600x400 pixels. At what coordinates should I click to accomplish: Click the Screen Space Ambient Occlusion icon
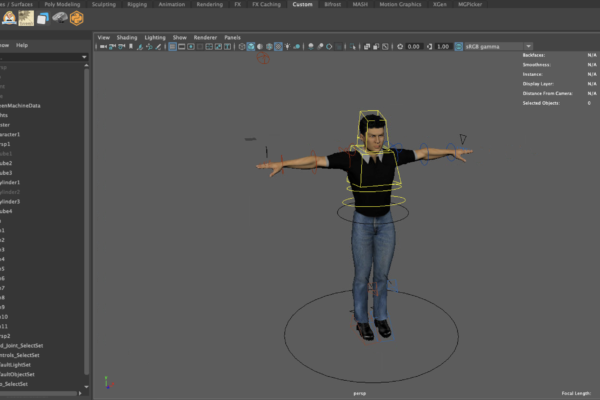click(310, 47)
